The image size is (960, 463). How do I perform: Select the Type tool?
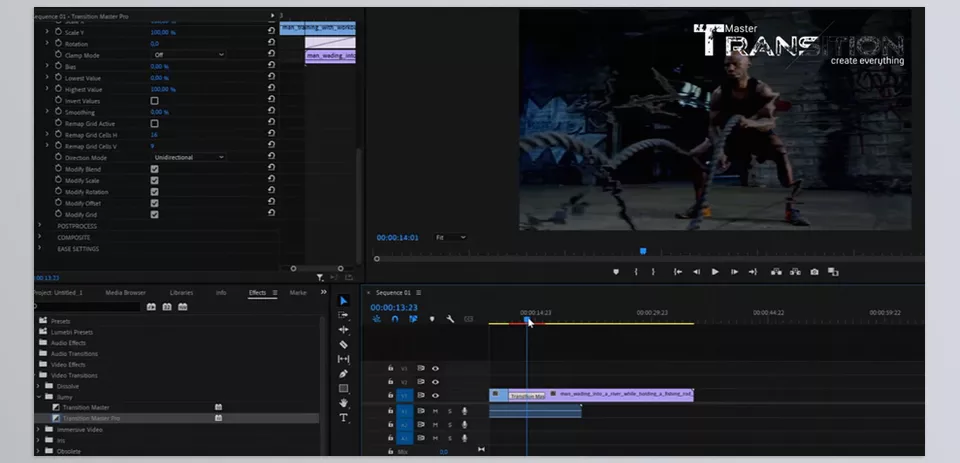point(343,418)
